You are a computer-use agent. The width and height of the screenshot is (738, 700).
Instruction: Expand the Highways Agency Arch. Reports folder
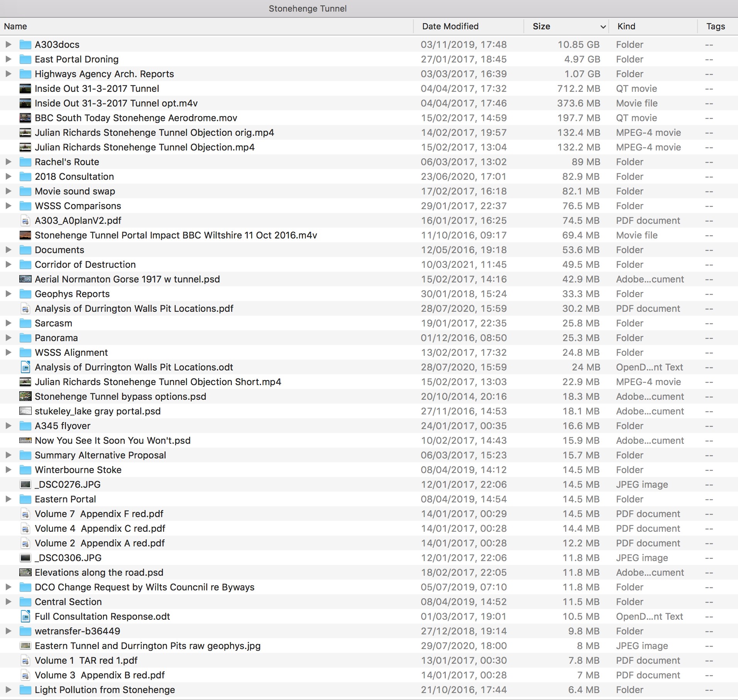[x=8, y=74]
